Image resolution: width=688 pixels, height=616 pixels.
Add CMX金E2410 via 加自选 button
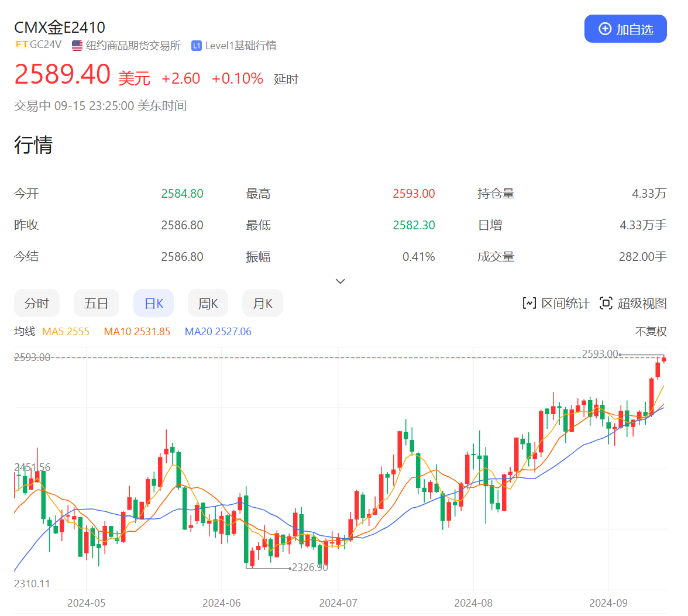point(625,29)
